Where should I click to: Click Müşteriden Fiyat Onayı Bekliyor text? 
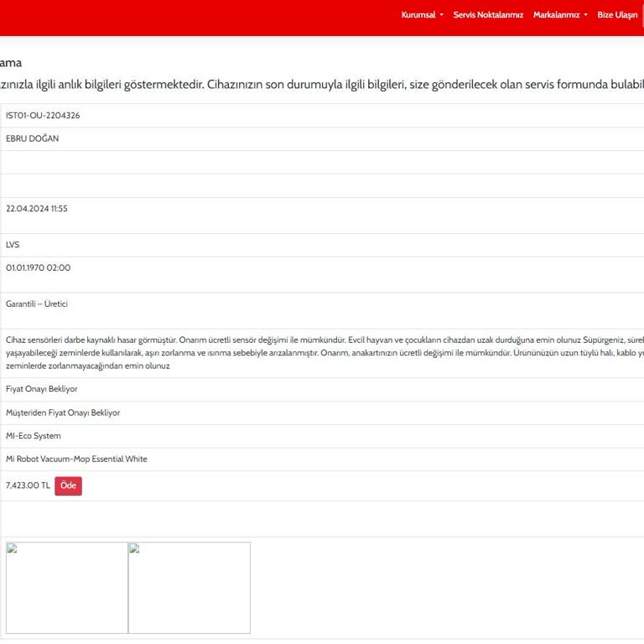pyautogui.click(x=63, y=413)
